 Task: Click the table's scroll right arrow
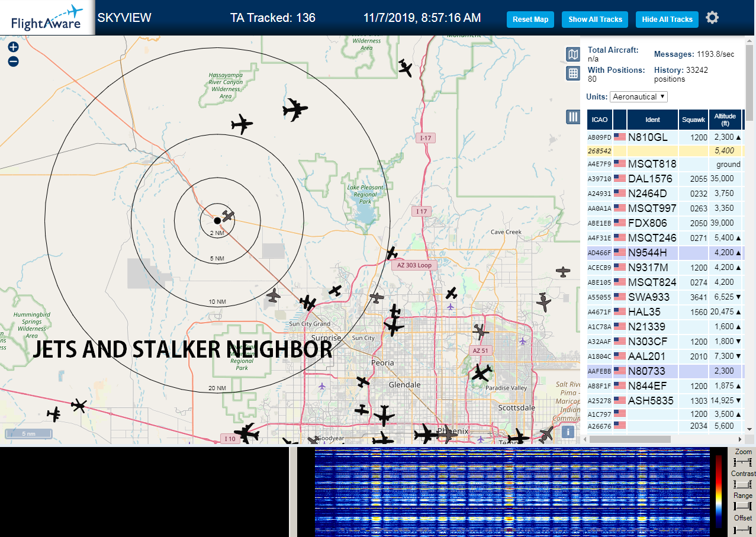[739, 439]
